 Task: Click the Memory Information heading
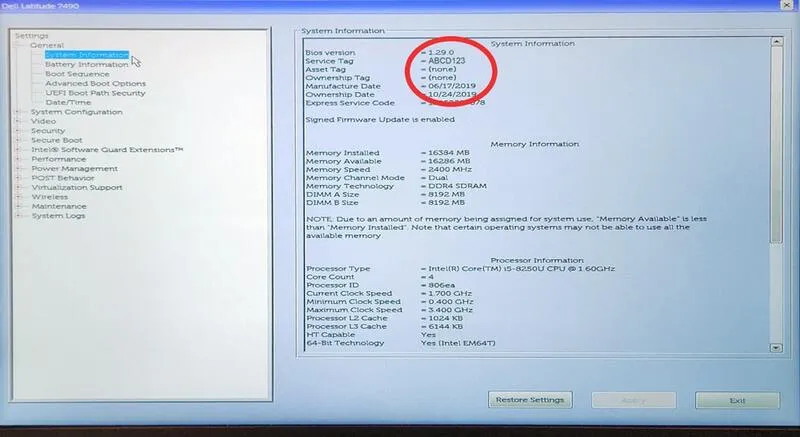click(535, 144)
